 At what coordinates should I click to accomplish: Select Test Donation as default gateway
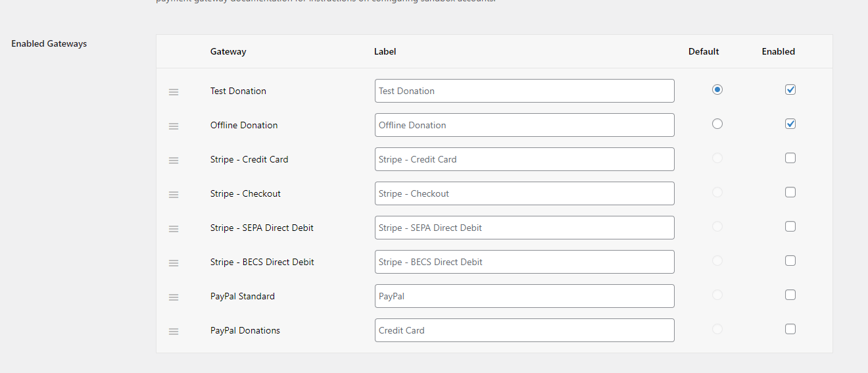click(717, 89)
